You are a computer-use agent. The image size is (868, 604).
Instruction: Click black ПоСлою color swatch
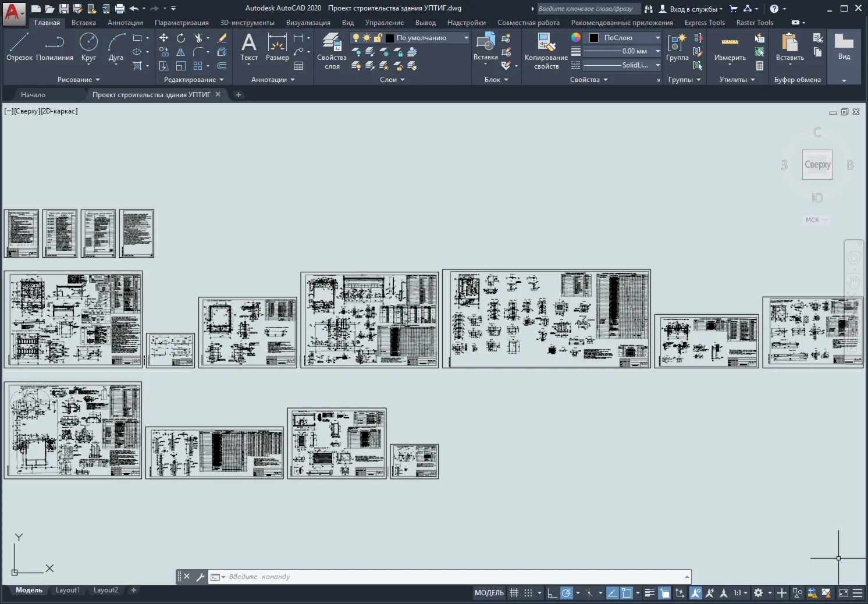coord(594,38)
